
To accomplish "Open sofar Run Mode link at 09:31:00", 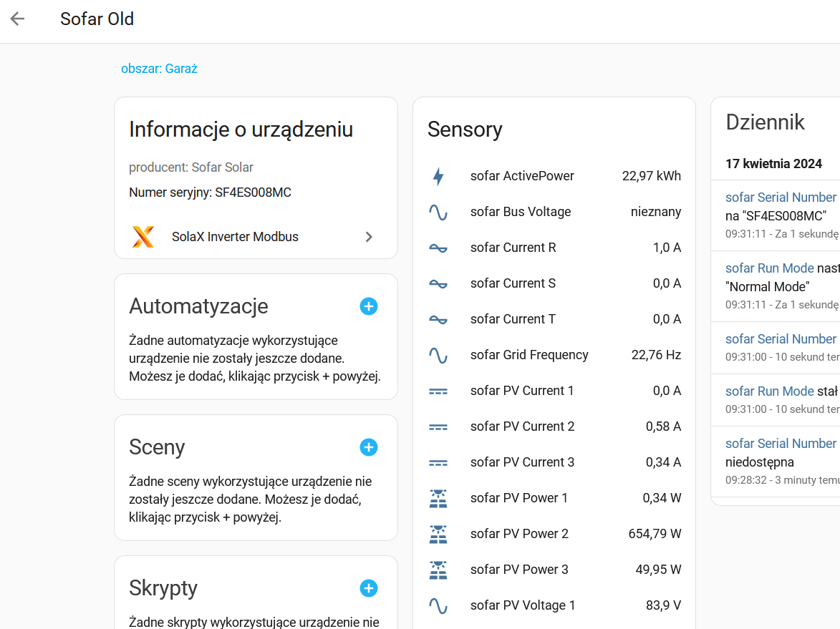I will pos(769,391).
